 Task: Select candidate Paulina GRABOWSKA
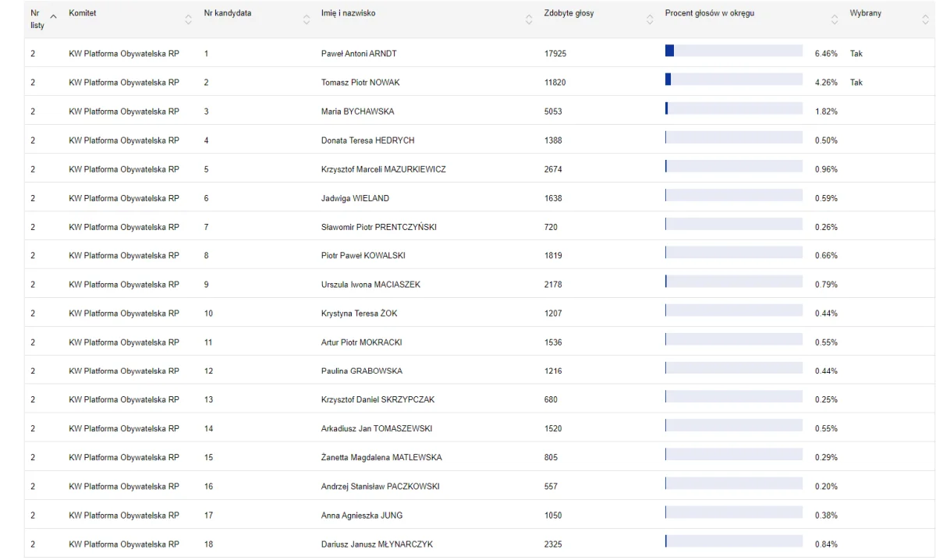pos(362,371)
